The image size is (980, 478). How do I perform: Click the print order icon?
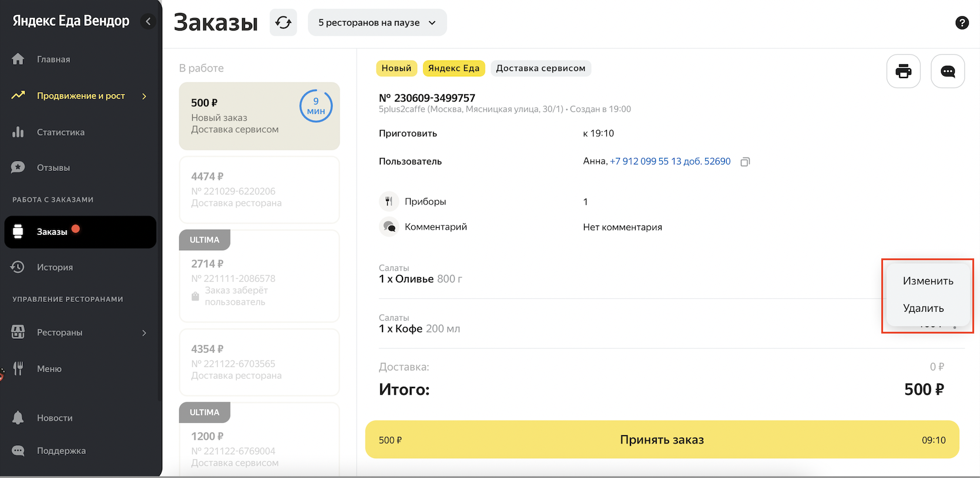[903, 71]
